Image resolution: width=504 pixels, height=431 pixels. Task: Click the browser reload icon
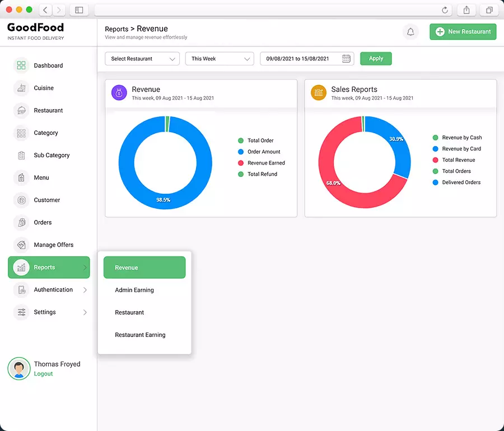[445, 10]
